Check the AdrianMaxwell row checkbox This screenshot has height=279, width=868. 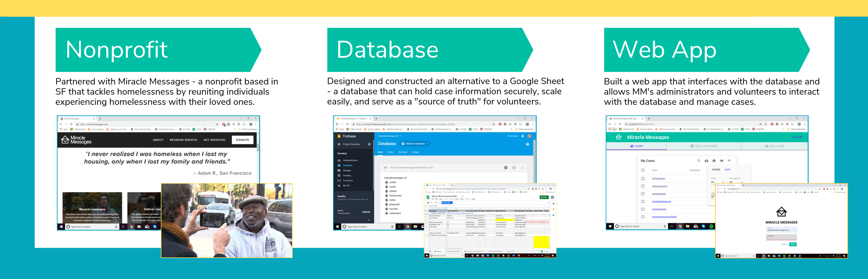643,194
